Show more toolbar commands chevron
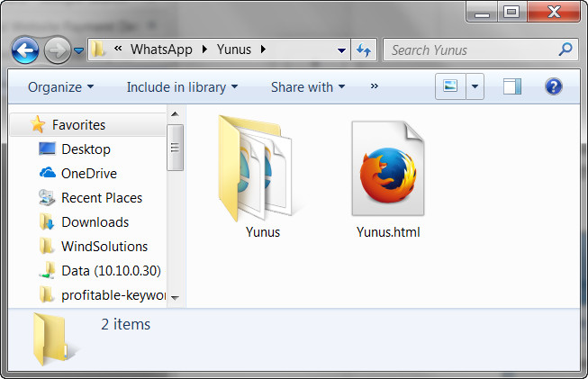The width and height of the screenshot is (588, 379). [x=374, y=86]
